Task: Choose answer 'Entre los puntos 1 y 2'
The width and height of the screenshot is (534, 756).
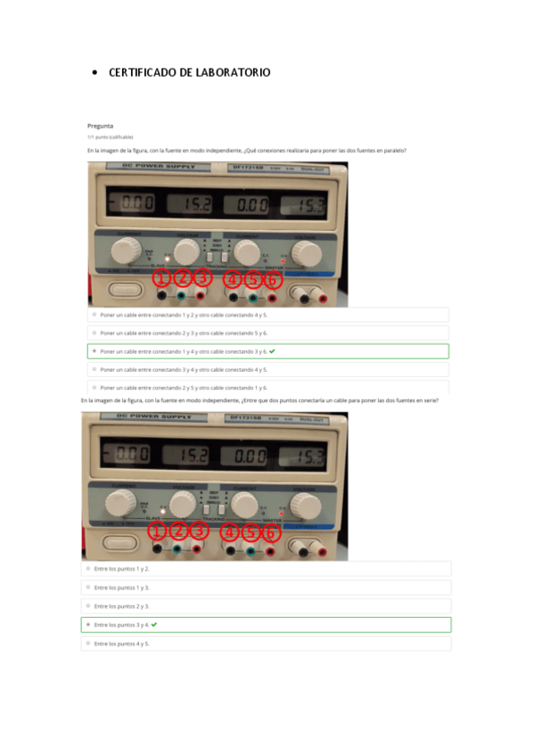Action: pyautogui.click(x=266, y=569)
